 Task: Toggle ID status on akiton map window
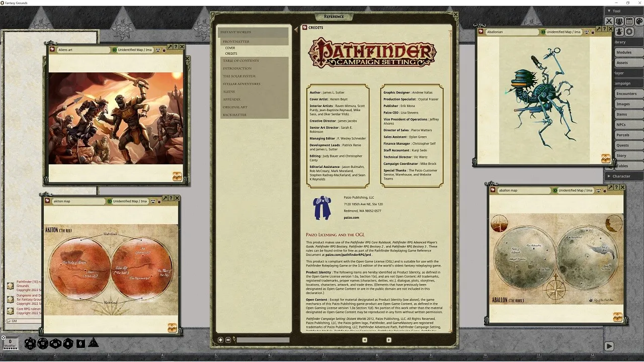(110, 201)
